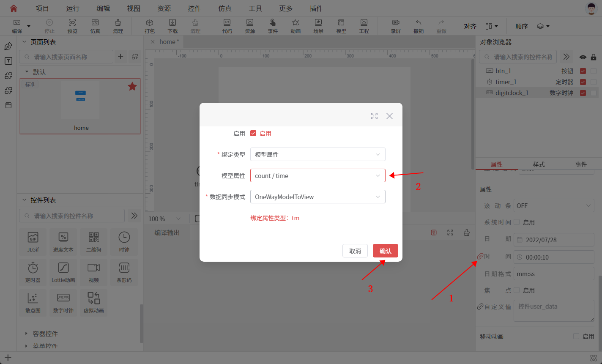
Task: Click the user avatar icon
Action: point(591,8)
